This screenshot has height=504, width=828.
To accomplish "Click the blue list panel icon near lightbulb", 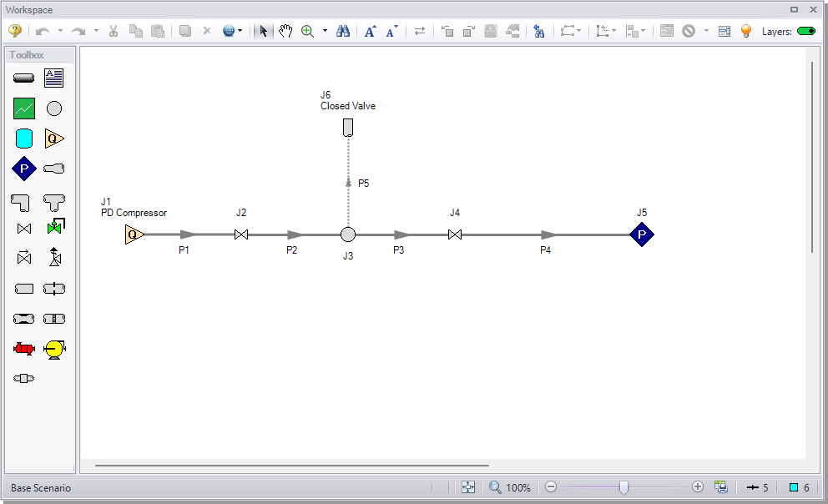I will pos(724,31).
